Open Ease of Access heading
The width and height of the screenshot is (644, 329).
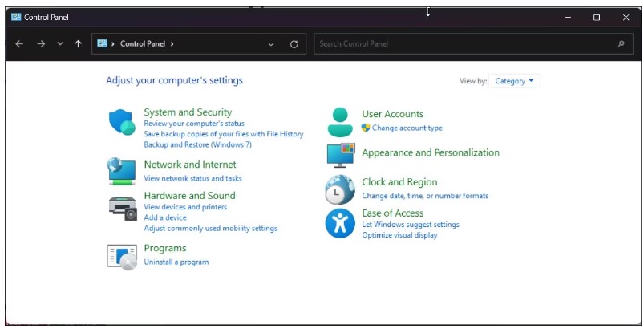point(393,213)
